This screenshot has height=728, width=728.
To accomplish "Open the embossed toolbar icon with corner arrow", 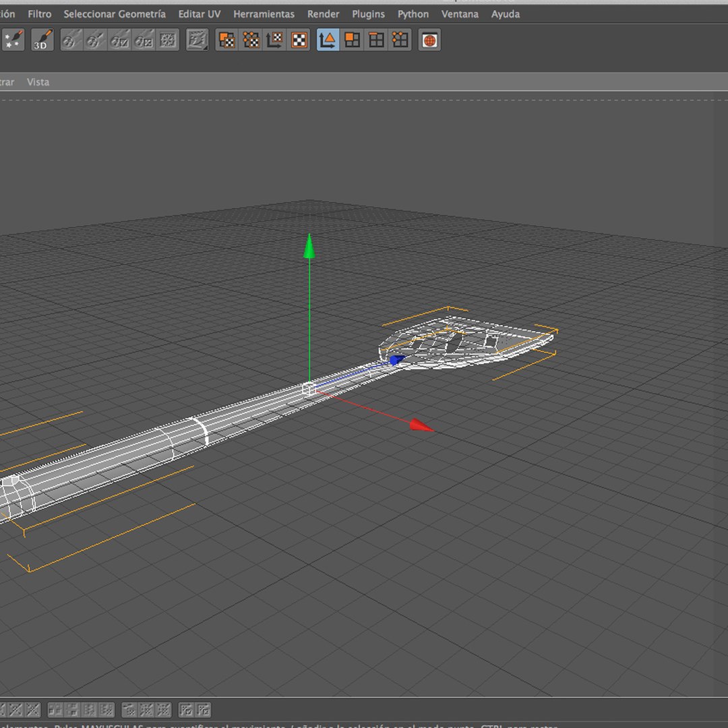I will tap(198, 40).
